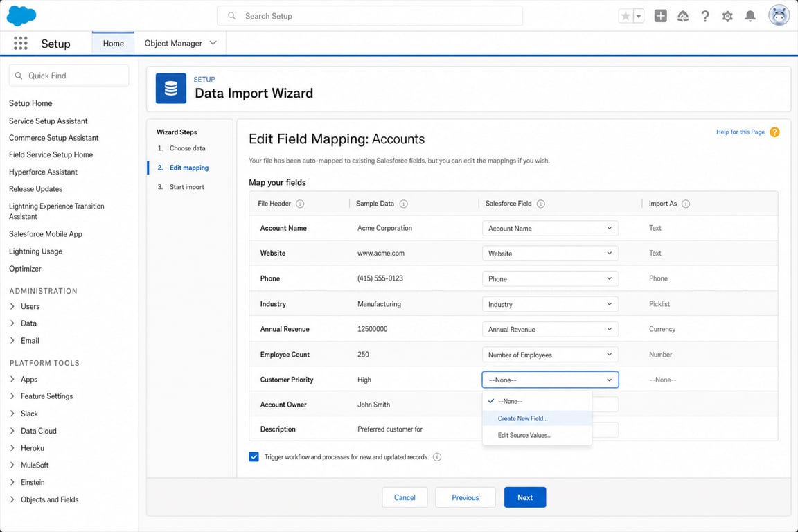Expand the Apps tree node
Screen dimensions: 798x532
(12, 380)
